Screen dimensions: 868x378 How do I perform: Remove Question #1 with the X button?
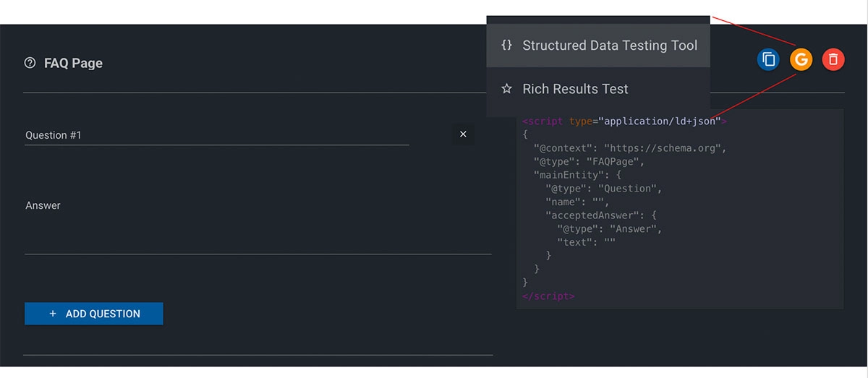pyautogui.click(x=463, y=134)
